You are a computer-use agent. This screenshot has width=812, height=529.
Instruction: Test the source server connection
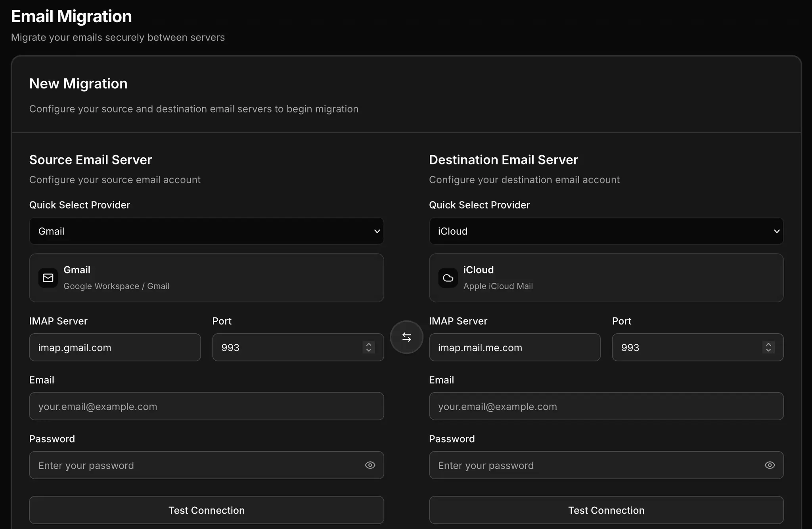click(207, 510)
